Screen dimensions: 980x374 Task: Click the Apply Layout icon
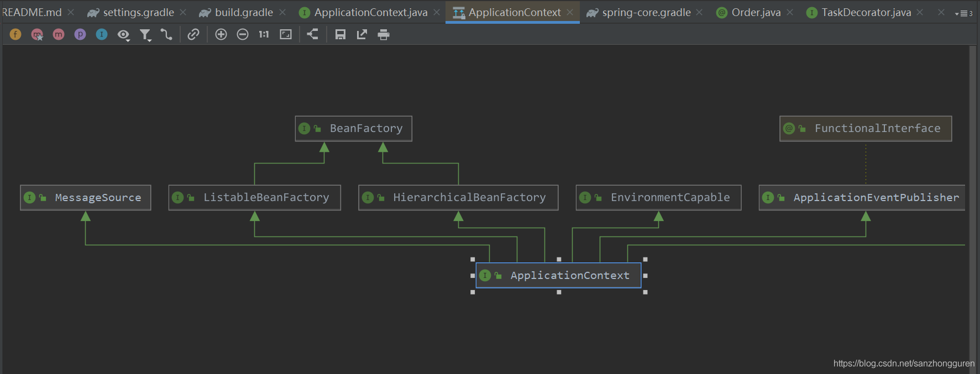point(313,35)
